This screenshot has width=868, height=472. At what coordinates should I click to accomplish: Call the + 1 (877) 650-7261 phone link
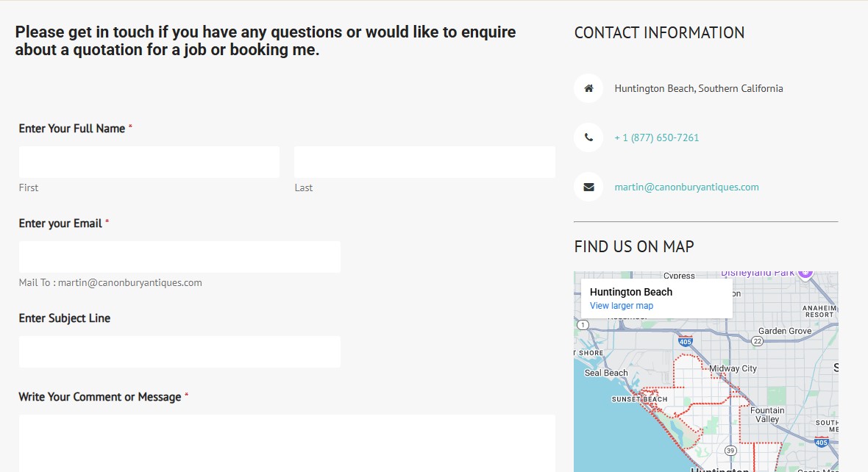[x=656, y=137]
